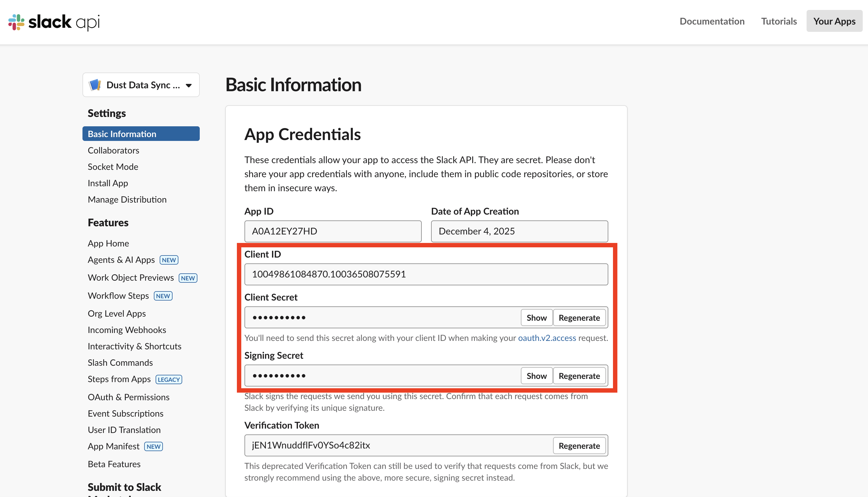The height and width of the screenshot is (497, 868).
Task: Open Agents & AI Apps feature
Action: (121, 260)
